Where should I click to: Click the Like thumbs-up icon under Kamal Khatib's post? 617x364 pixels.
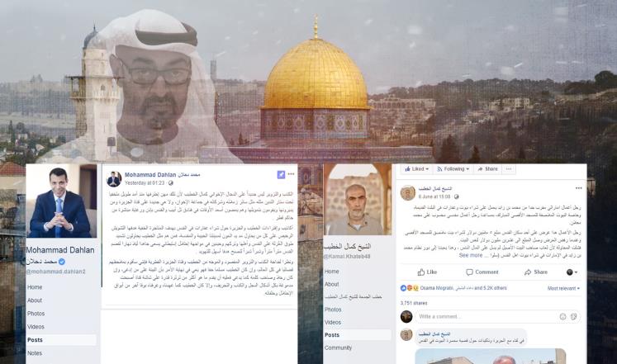421,272
